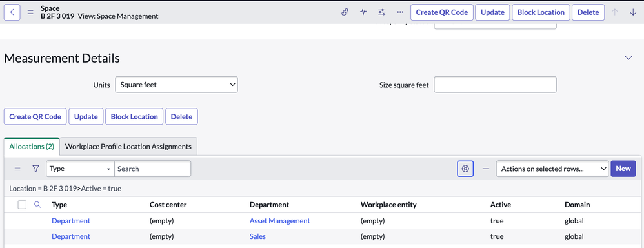Click Delete button in header
This screenshot has height=248, width=644.
[588, 12]
